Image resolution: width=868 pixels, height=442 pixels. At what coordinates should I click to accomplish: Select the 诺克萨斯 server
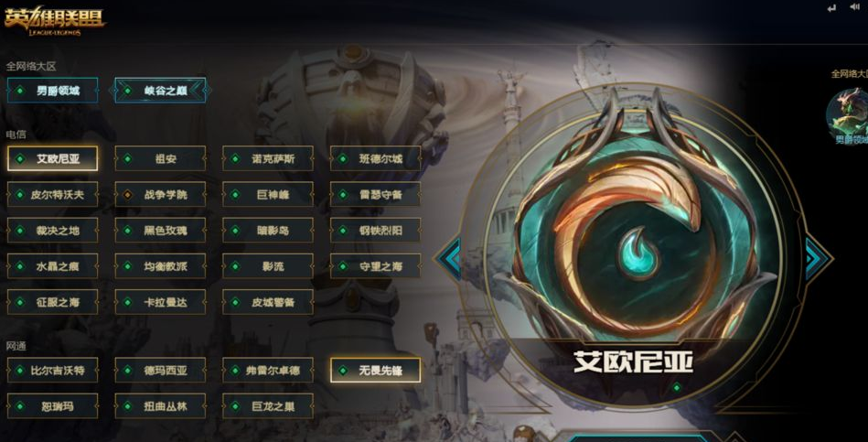(268, 159)
